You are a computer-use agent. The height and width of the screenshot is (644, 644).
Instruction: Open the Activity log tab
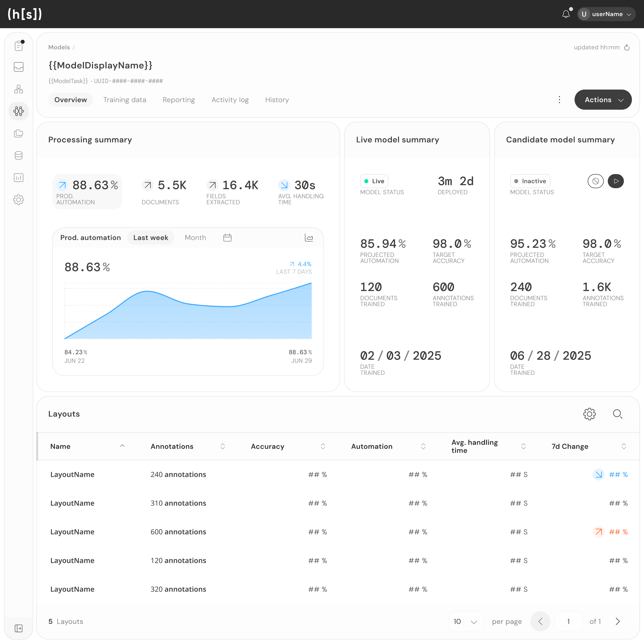[230, 100]
